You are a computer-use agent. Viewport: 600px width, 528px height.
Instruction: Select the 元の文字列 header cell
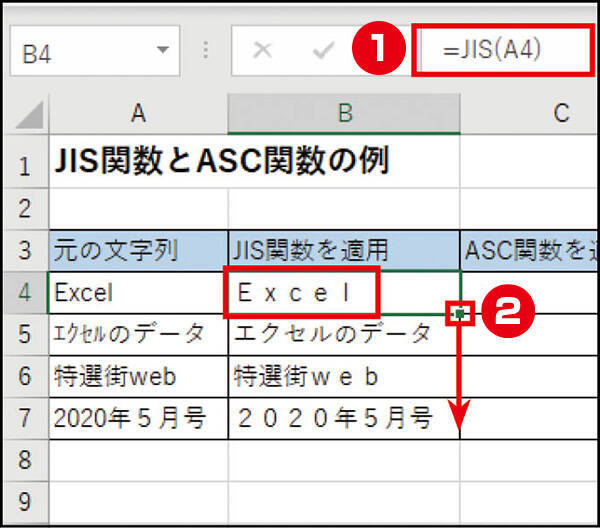(138, 250)
